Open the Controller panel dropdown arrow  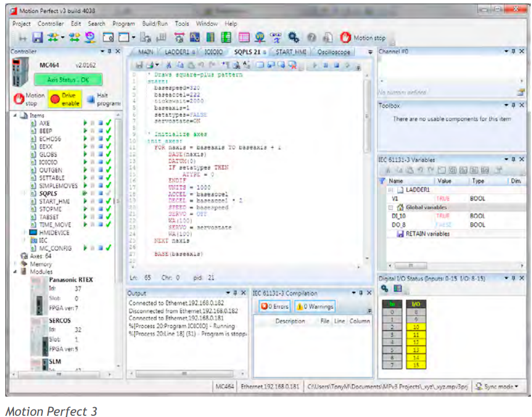102,51
